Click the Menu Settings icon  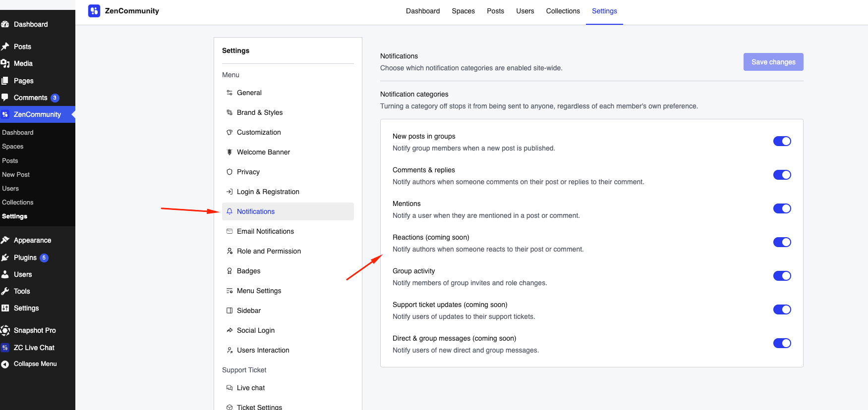[x=230, y=291]
